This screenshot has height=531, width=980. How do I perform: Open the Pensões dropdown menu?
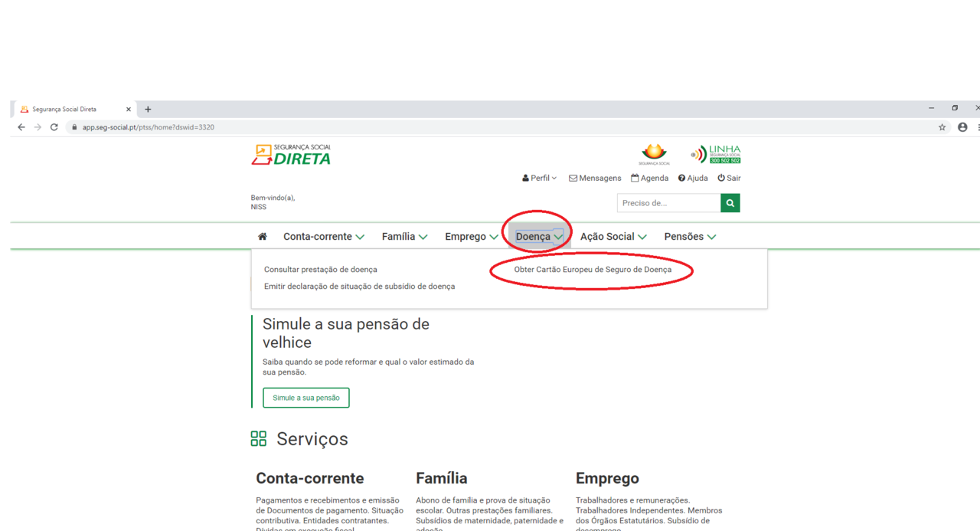coord(690,237)
